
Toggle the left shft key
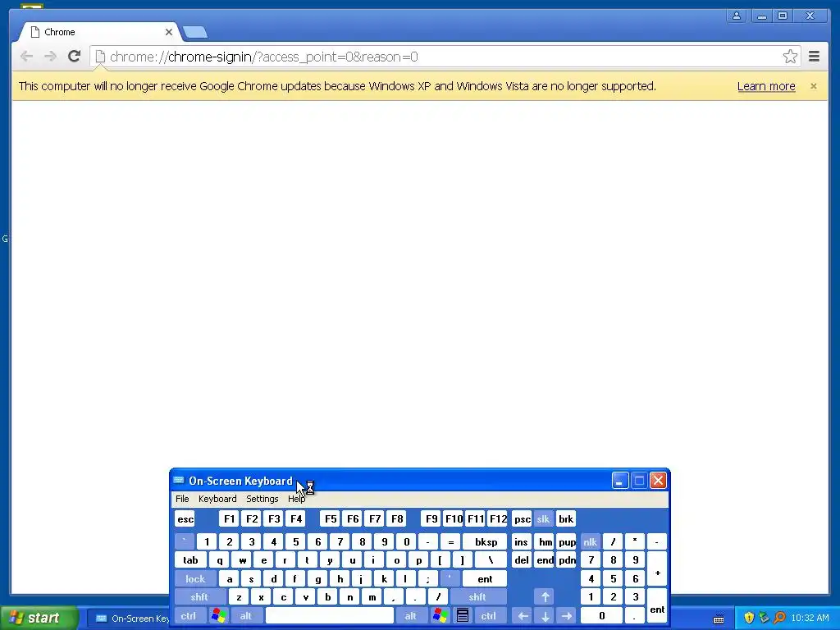[199, 597]
